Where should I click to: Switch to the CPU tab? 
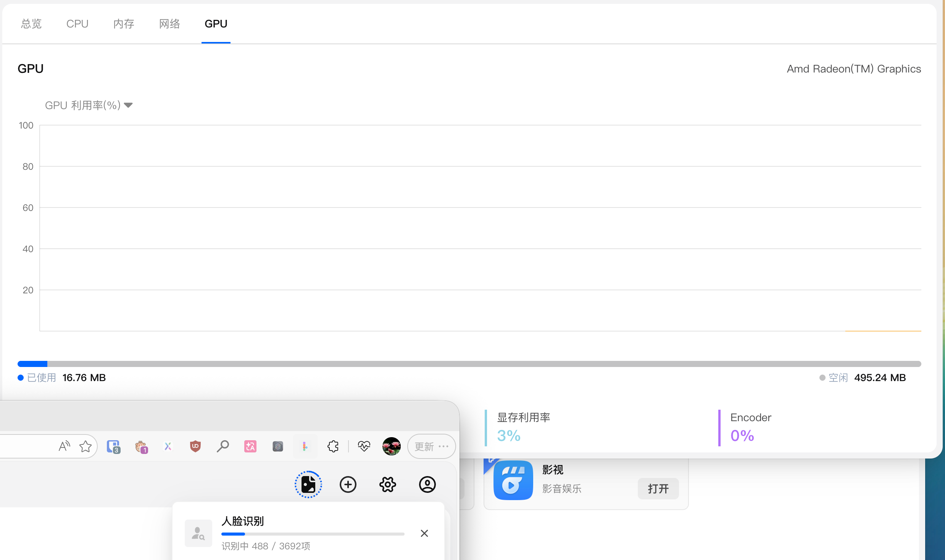point(77,24)
